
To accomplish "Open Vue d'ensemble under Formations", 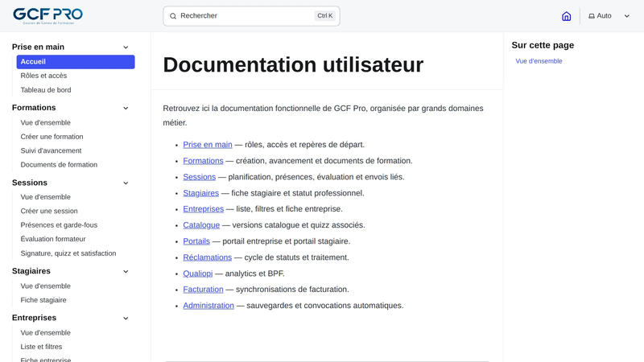I will tap(46, 123).
